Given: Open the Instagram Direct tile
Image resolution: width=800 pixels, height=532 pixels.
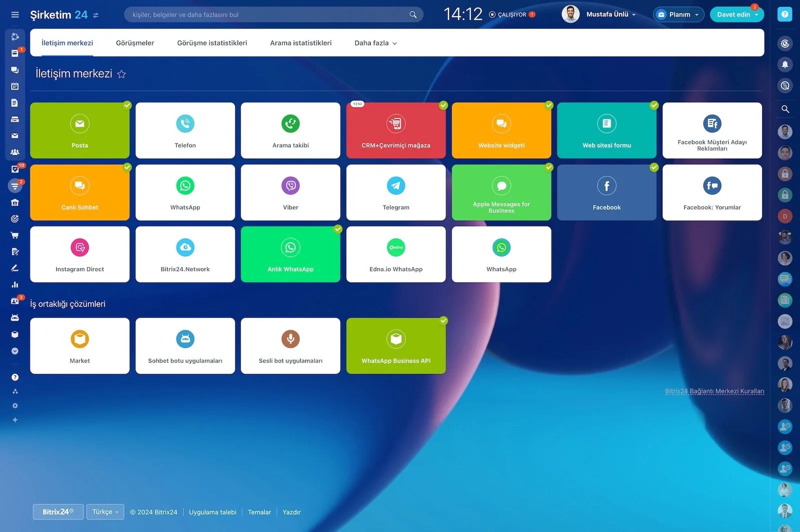Looking at the screenshot, I should tap(79, 254).
